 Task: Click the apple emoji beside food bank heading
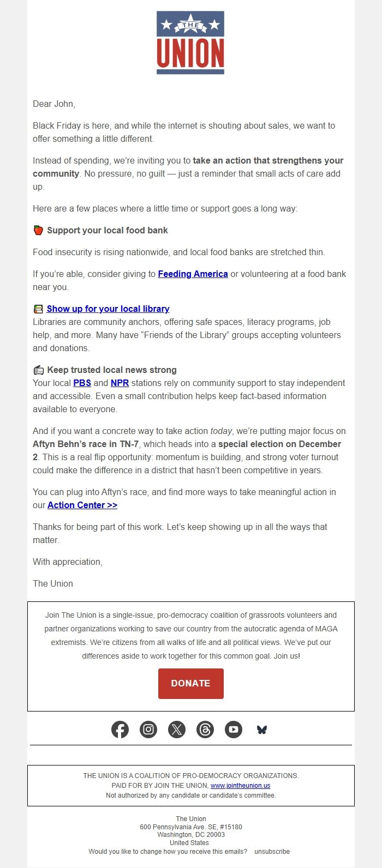(x=37, y=230)
